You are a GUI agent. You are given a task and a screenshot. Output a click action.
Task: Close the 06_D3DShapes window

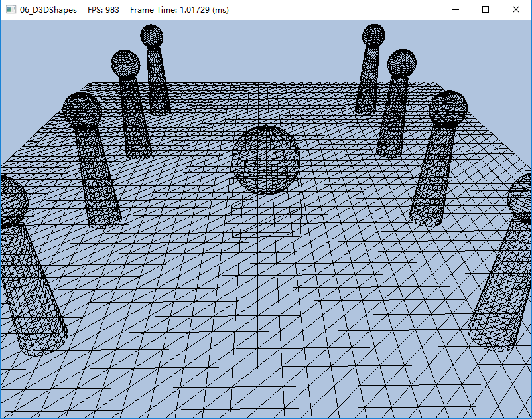[515, 9]
